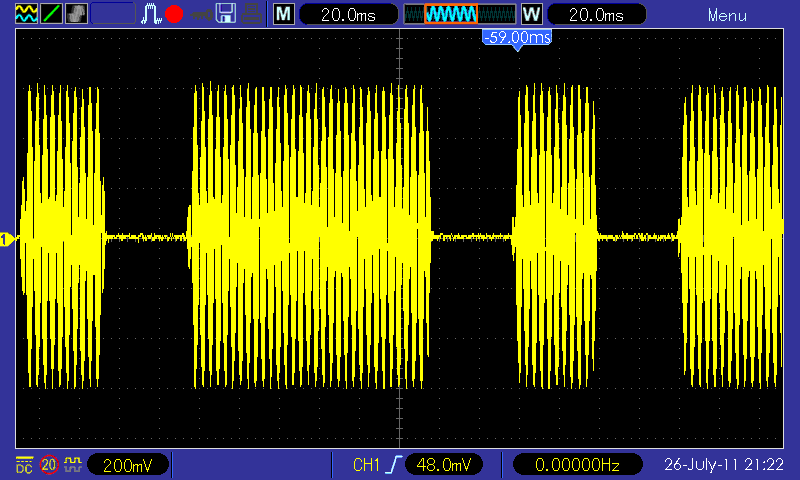
Task: Click the key lock icon
Action: coord(201,15)
